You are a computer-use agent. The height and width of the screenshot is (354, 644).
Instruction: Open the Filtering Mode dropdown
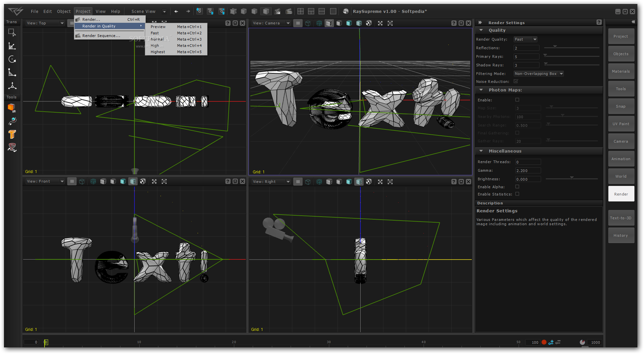point(538,74)
